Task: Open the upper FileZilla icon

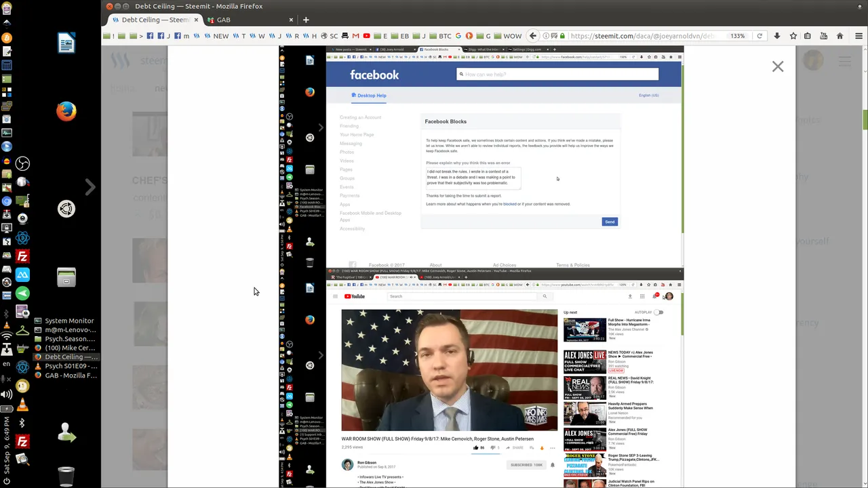Action: 22,256
